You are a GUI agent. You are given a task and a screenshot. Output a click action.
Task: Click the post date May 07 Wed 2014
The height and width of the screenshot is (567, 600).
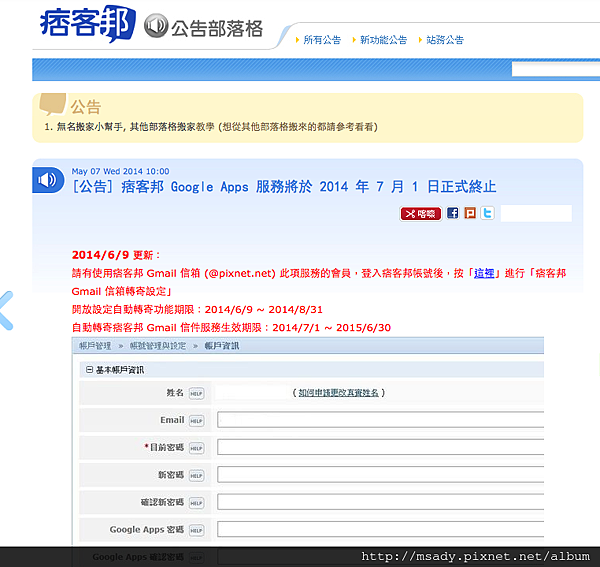[120, 171]
